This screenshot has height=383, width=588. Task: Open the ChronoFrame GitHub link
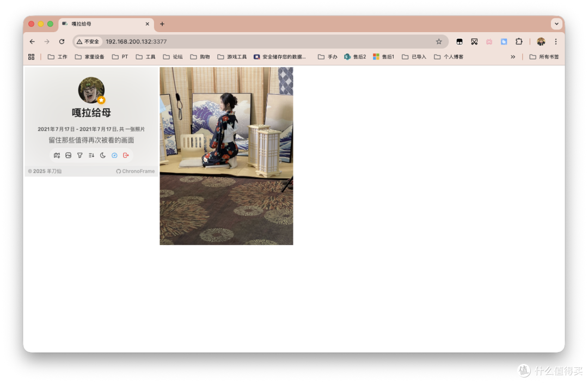coord(135,171)
